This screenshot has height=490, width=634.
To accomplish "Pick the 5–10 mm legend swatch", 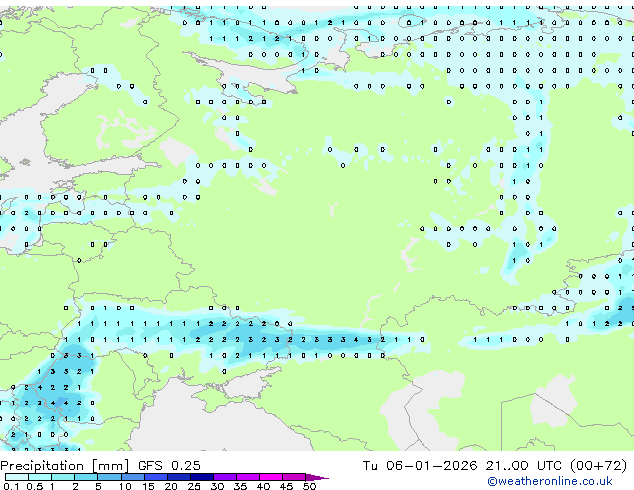I will click(x=110, y=477).
